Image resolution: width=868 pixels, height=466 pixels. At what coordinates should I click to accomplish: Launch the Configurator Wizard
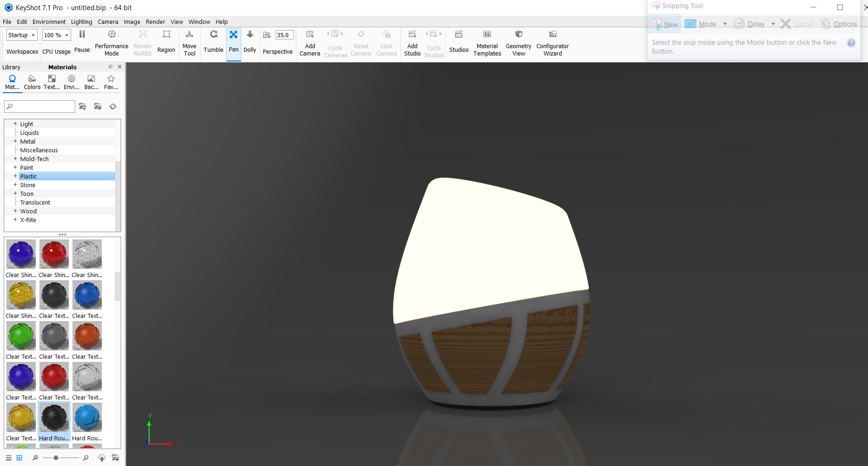(552, 42)
